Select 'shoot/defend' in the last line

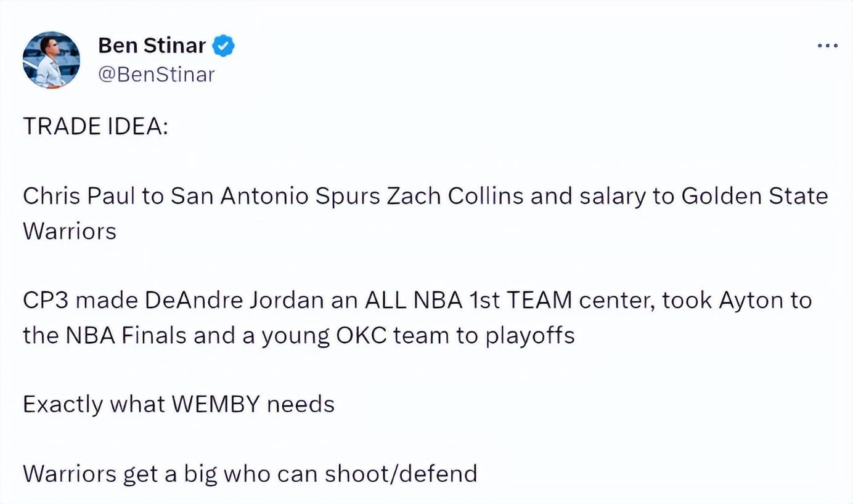(401, 474)
